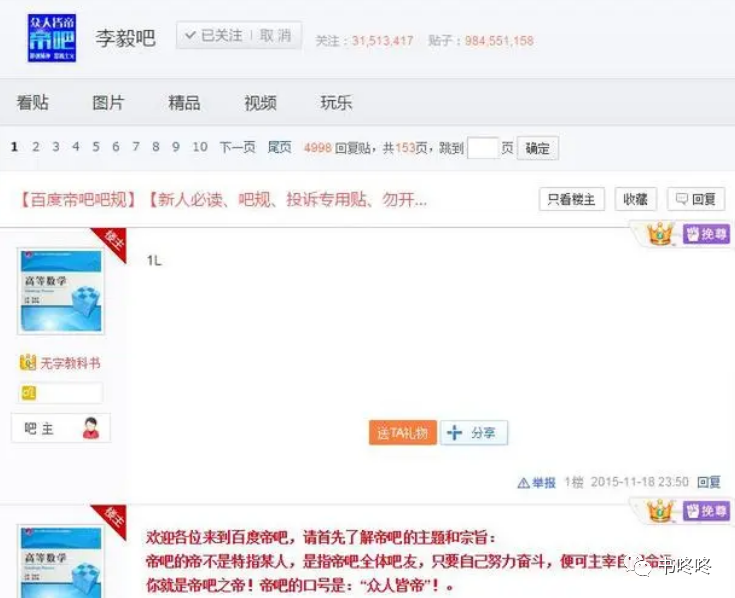Open the 李毅吧 forum title link
Image resolution: width=735 pixels, height=598 pixels.
point(126,38)
